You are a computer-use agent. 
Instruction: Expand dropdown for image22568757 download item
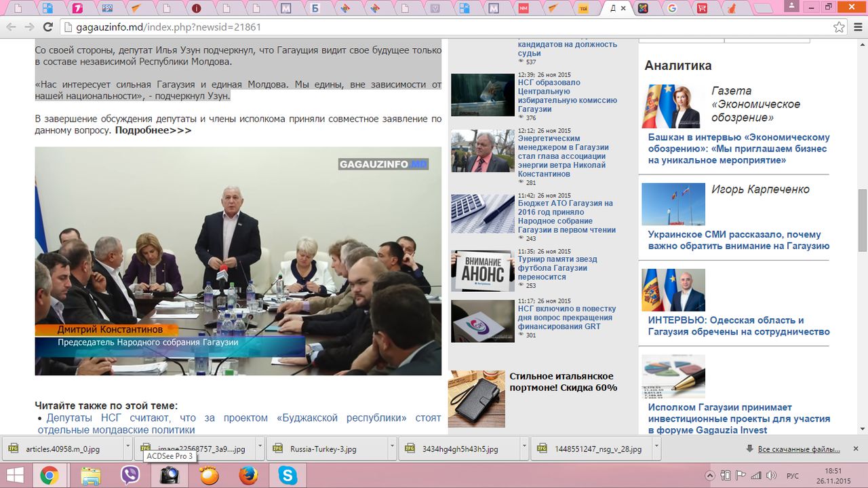(x=260, y=449)
